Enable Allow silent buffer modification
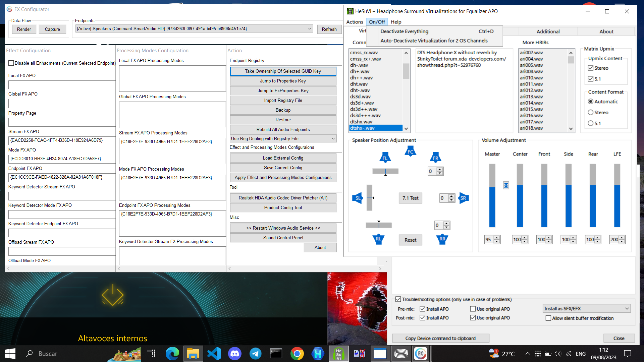 click(x=548, y=318)
